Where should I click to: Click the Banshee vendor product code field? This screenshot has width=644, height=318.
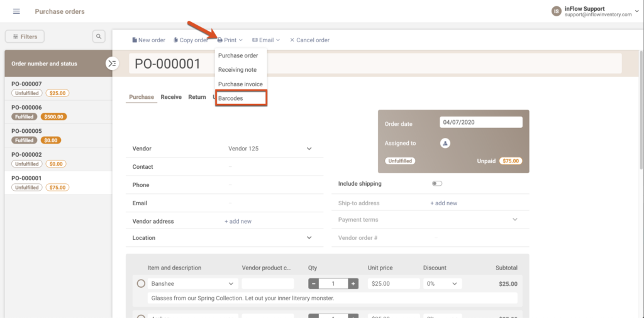[268, 284]
